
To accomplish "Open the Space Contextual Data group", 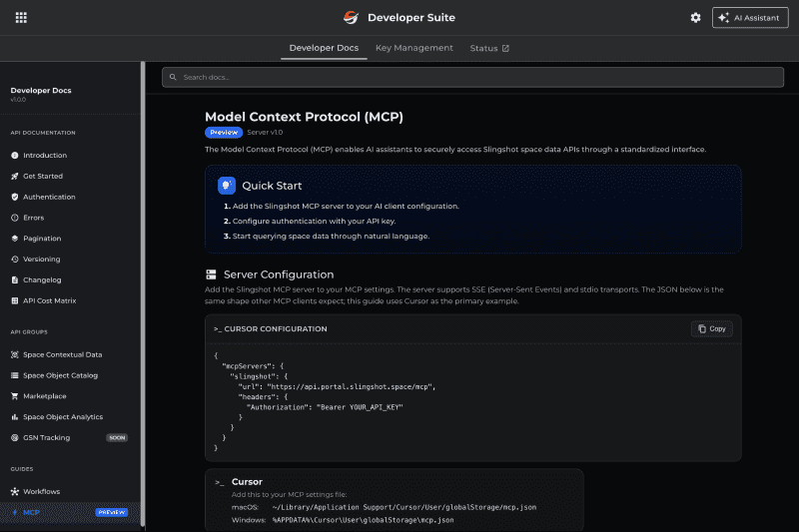I will [x=62, y=355].
